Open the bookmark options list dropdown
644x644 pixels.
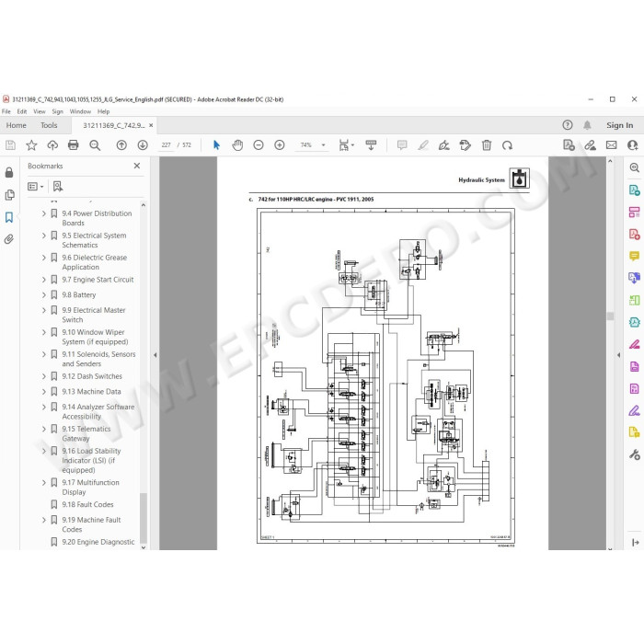point(35,187)
